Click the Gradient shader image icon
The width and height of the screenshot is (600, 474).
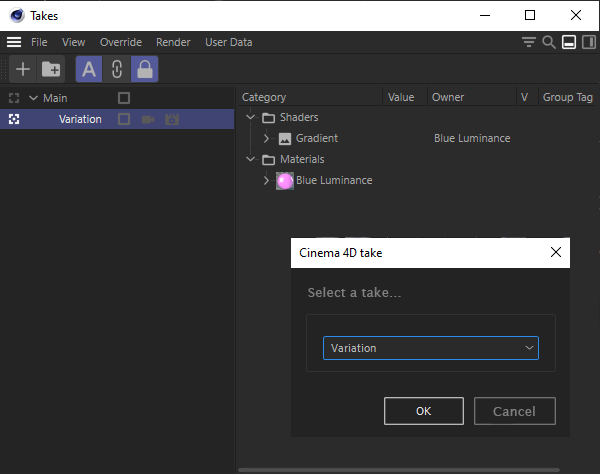285,138
